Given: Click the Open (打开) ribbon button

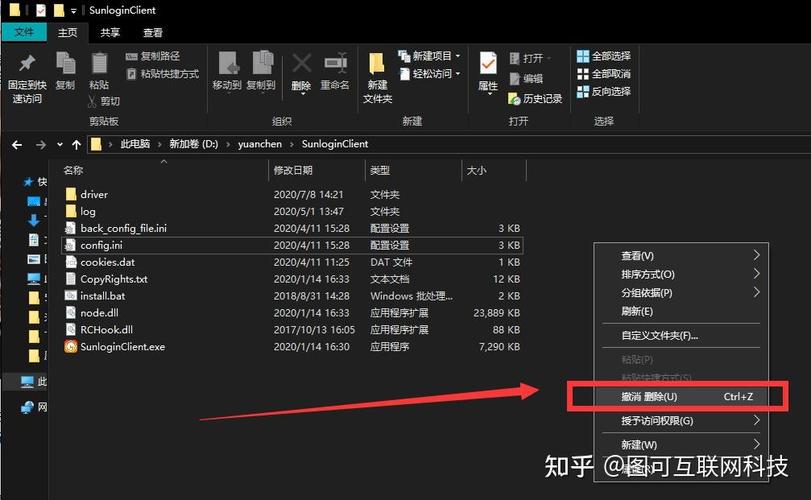Looking at the screenshot, I should (x=530, y=58).
